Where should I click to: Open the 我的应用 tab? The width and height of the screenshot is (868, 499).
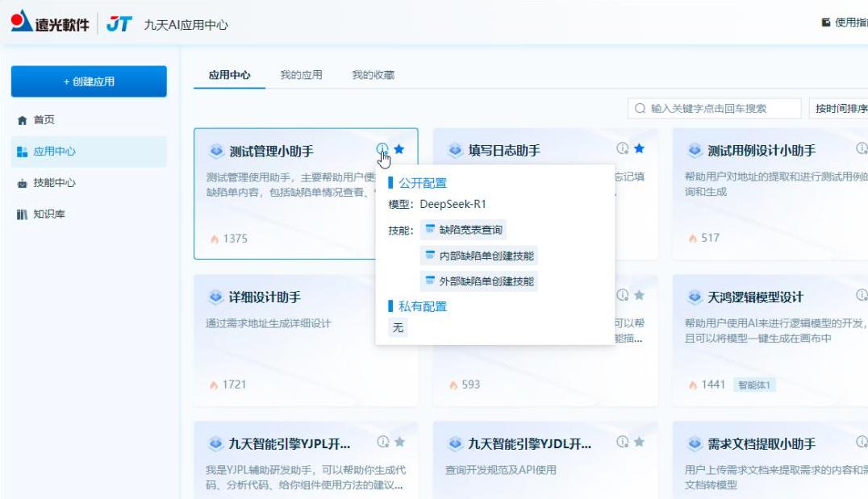[x=301, y=75]
